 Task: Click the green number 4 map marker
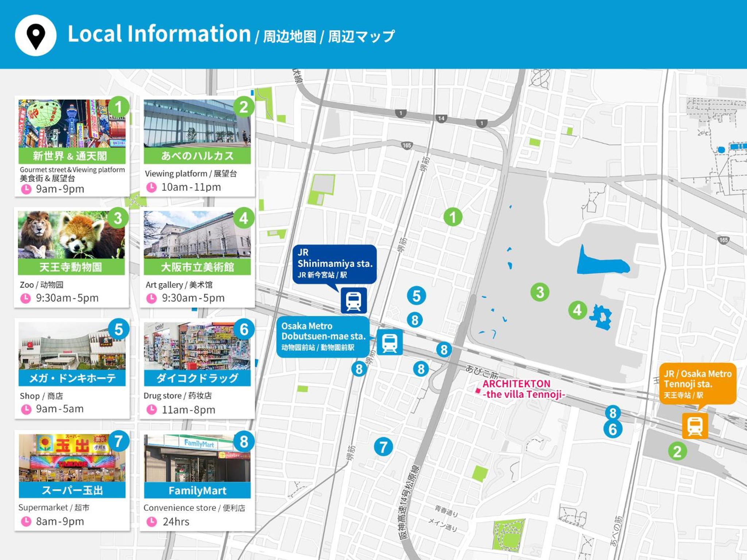click(x=577, y=310)
